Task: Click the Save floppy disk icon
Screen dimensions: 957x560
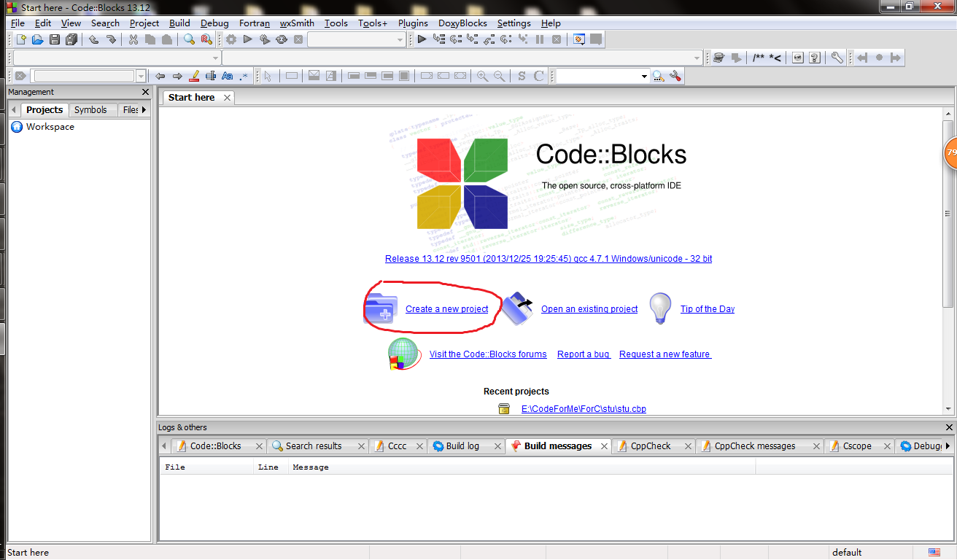Action: tap(55, 39)
